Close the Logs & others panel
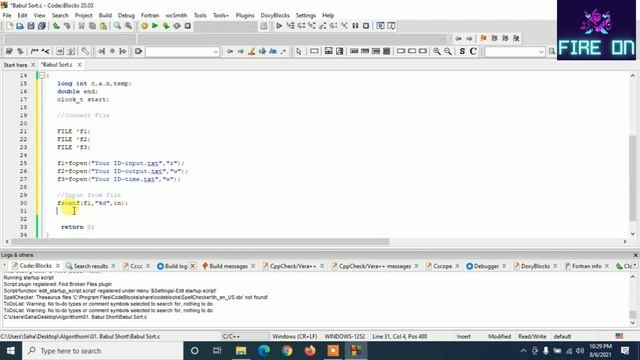The height and width of the screenshot is (360, 640). (x=635, y=255)
